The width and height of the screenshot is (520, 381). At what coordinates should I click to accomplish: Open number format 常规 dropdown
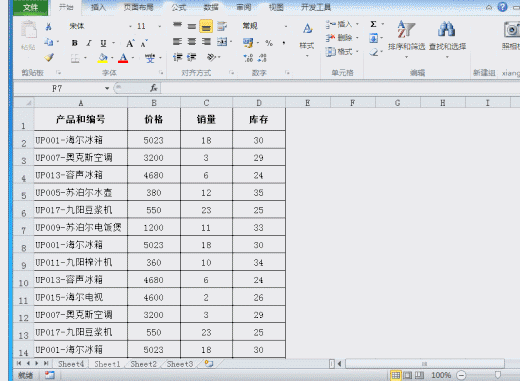[x=286, y=26]
